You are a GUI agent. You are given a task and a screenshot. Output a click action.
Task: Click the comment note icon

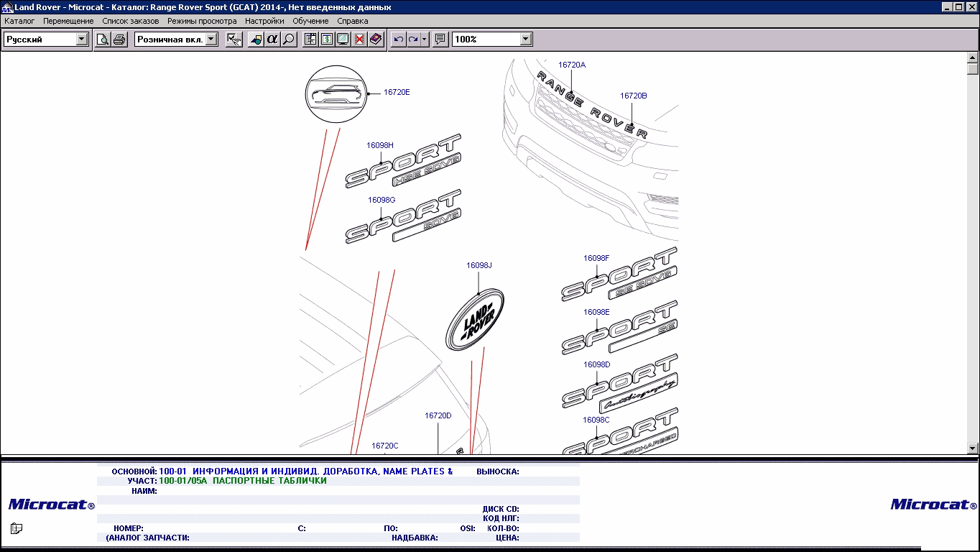tap(440, 40)
